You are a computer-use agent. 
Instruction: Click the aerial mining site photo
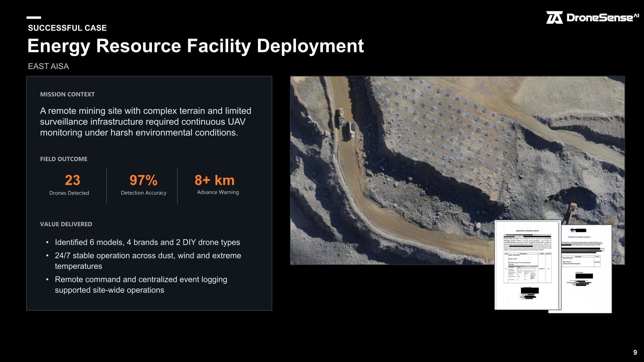(458, 170)
